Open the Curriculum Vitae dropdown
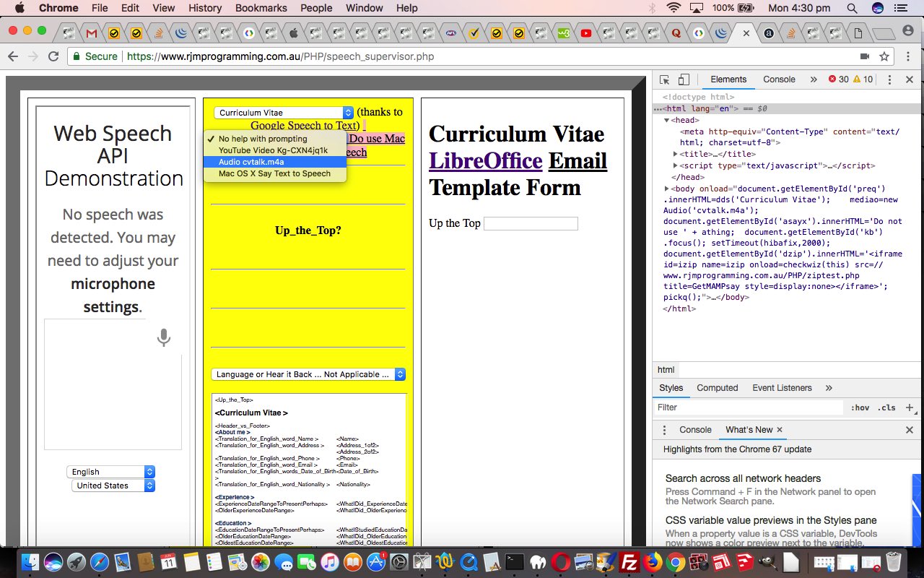Screen dimensions: 924x578 coord(284,113)
